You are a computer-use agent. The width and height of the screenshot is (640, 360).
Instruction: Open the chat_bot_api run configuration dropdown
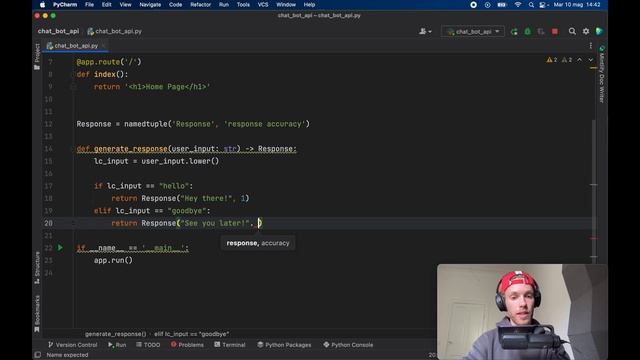473,31
